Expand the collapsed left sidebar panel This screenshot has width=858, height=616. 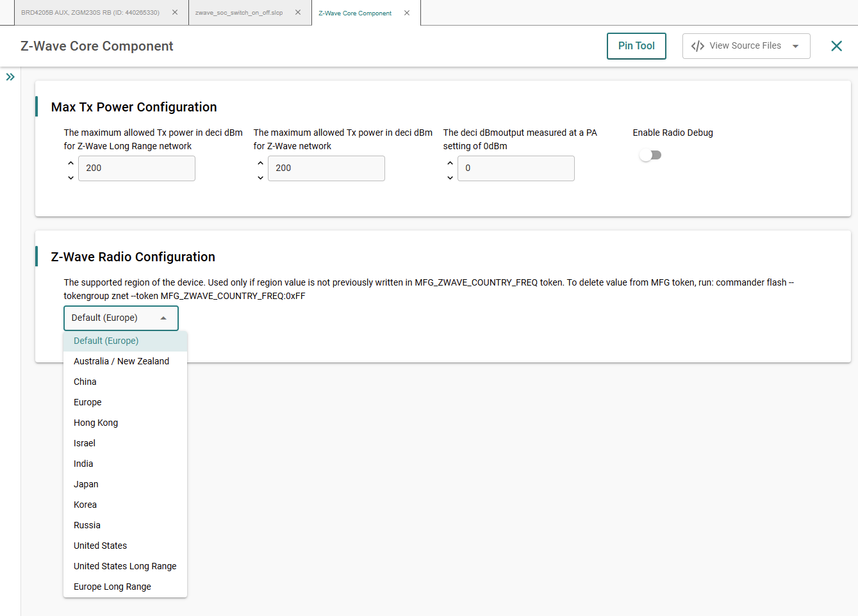coord(10,76)
